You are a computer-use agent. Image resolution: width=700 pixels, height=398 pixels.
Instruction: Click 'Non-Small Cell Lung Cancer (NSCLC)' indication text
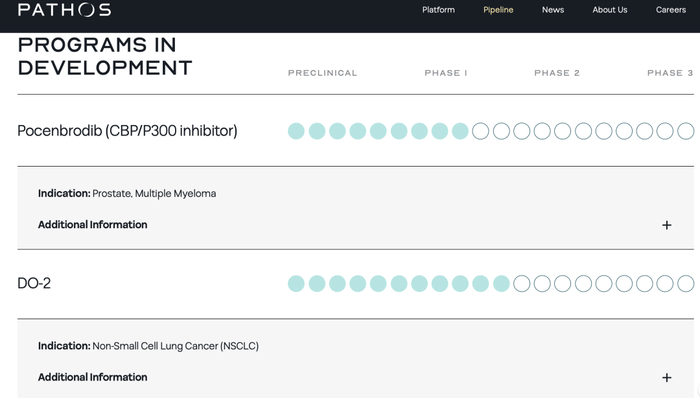(x=175, y=346)
